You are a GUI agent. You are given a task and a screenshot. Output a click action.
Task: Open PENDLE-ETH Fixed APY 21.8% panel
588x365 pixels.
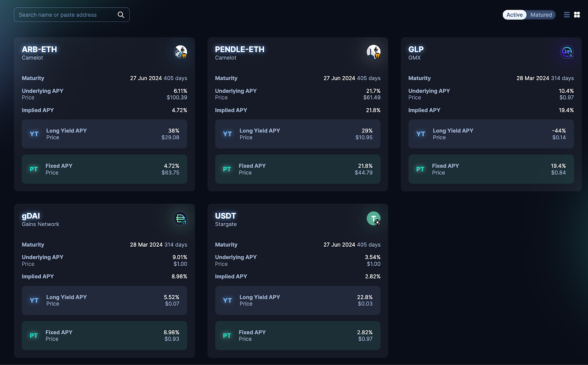click(x=298, y=169)
